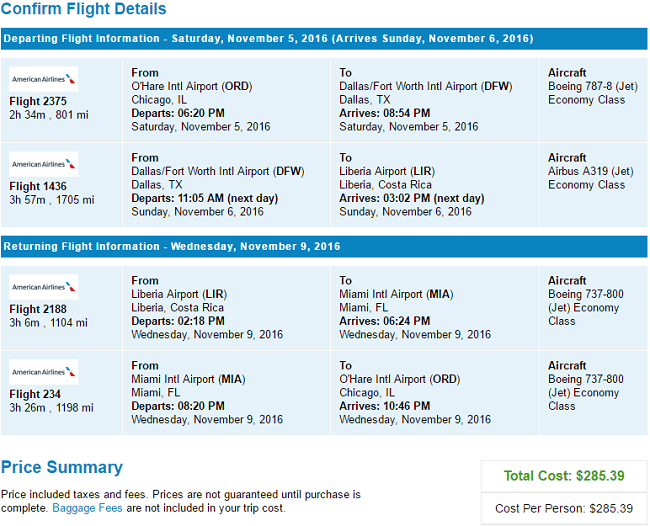Click the Flight 234 label

coord(35,394)
